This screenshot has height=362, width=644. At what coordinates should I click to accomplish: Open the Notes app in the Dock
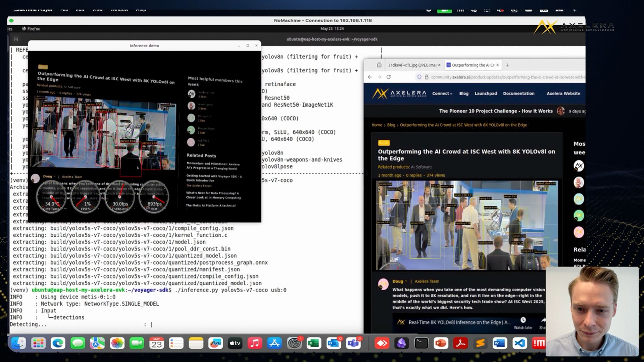click(196, 343)
